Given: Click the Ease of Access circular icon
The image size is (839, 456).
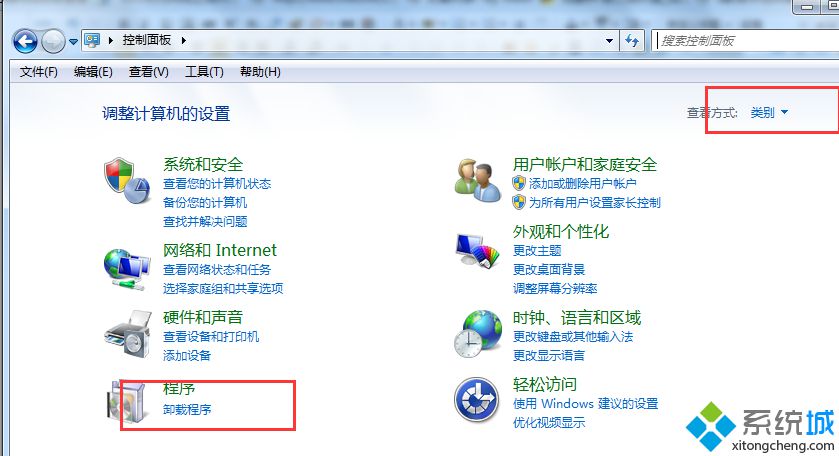Looking at the screenshot, I should (476, 400).
